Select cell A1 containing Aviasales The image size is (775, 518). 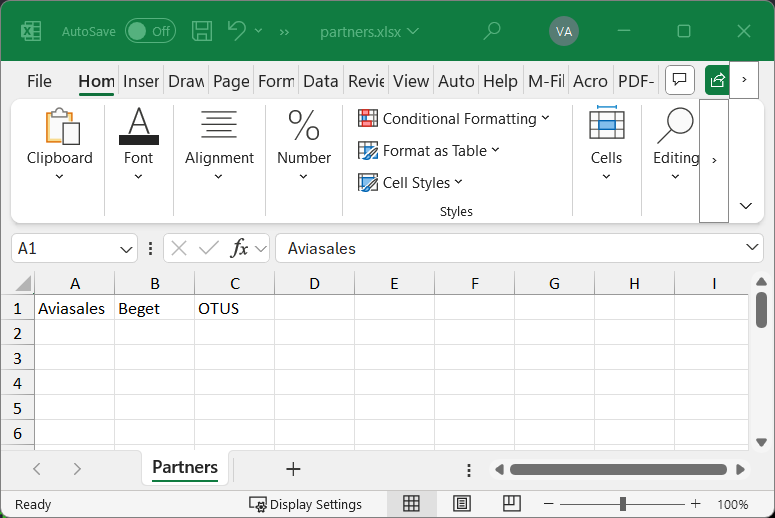pyautogui.click(x=74, y=308)
